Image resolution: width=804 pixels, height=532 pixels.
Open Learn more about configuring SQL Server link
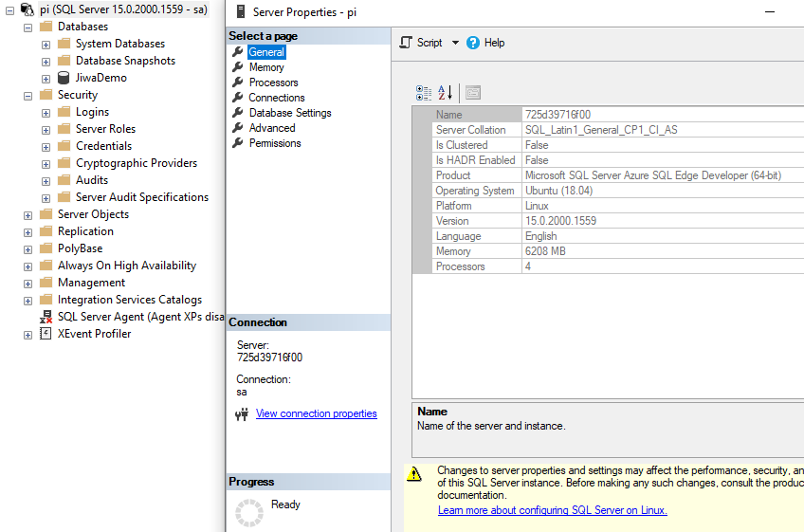pyautogui.click(x=552, y=510)
